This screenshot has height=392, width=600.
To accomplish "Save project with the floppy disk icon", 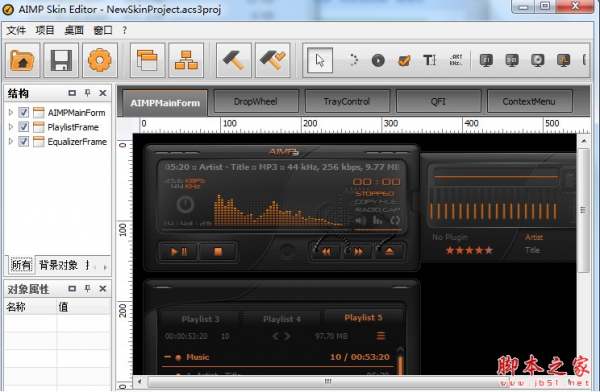I will click(x=61, y=60).
